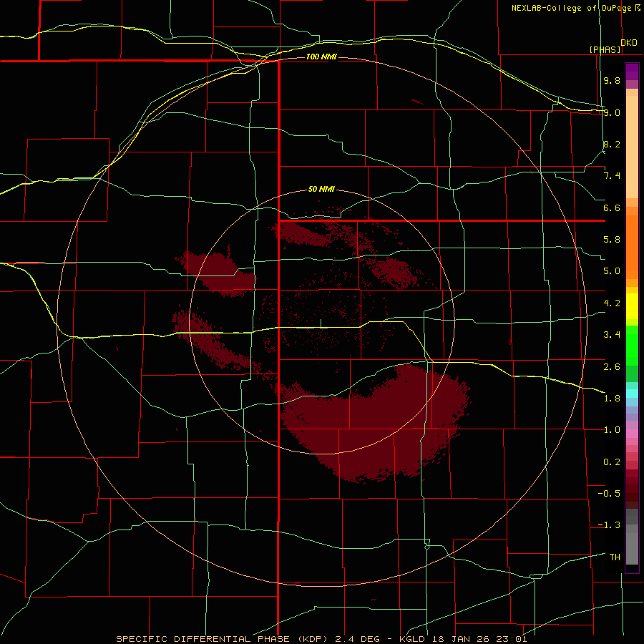Select the 9.0 scale value
Image resolution: width=644 pixels, height=644 pixels.
612,112
